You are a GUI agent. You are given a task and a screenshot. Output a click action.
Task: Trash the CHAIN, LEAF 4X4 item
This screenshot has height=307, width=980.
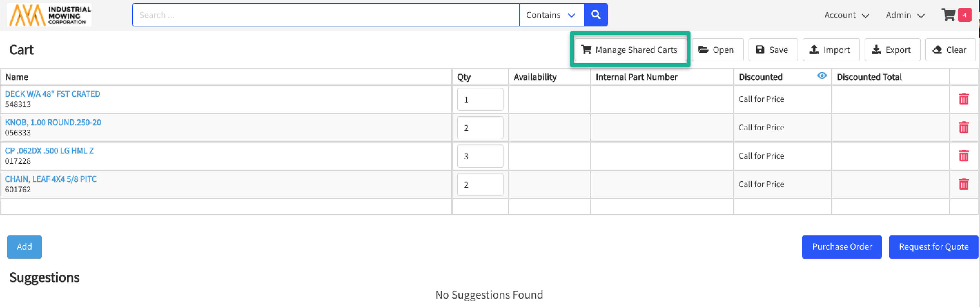tap(963, 184)
